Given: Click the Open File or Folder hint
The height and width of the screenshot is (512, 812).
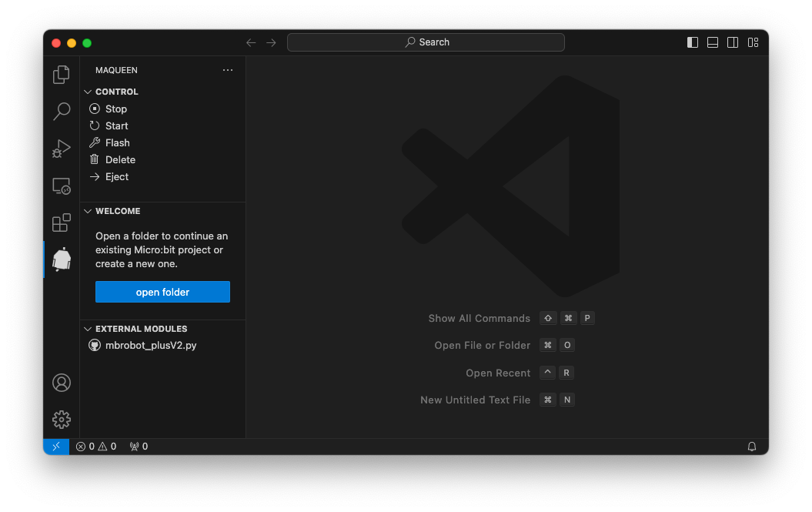Looking at the screenshot, I should click(x=483, y=345).
